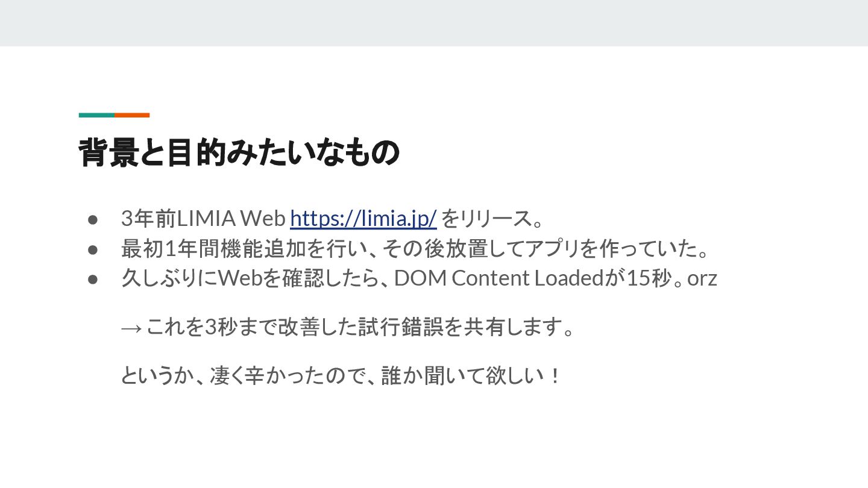The height and width of the screenshot is (488, 868).
Task: Click the teal accent bar above the title
Action: coord(96,115)
